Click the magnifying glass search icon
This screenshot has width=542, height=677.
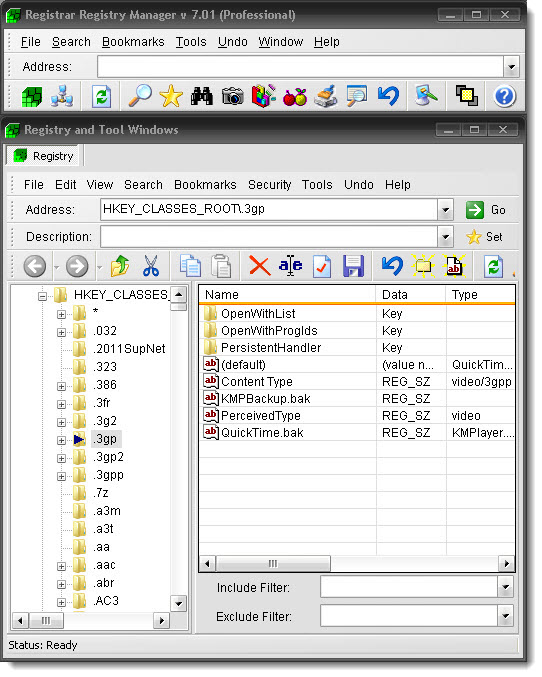[x=140, y=96]
